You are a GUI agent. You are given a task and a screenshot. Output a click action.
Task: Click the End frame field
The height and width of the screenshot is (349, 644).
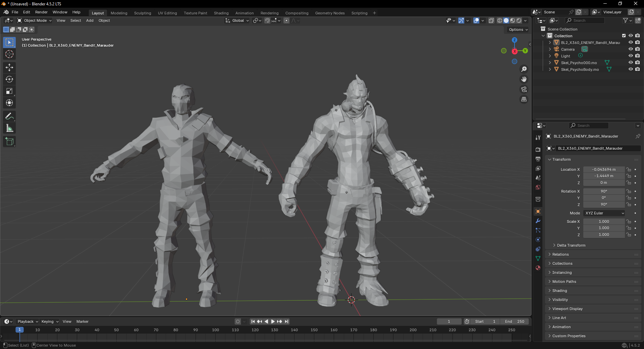tap(514, 321)
